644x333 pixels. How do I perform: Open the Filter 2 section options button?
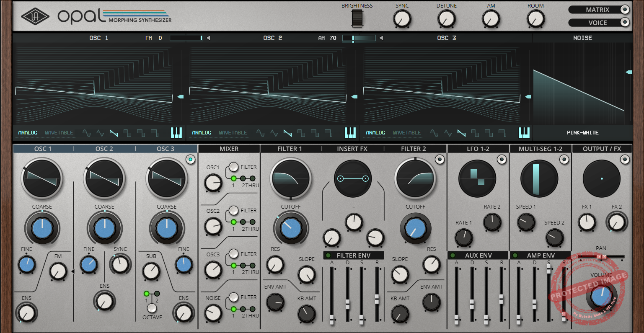pyautogui.click(x=440, y=159)
